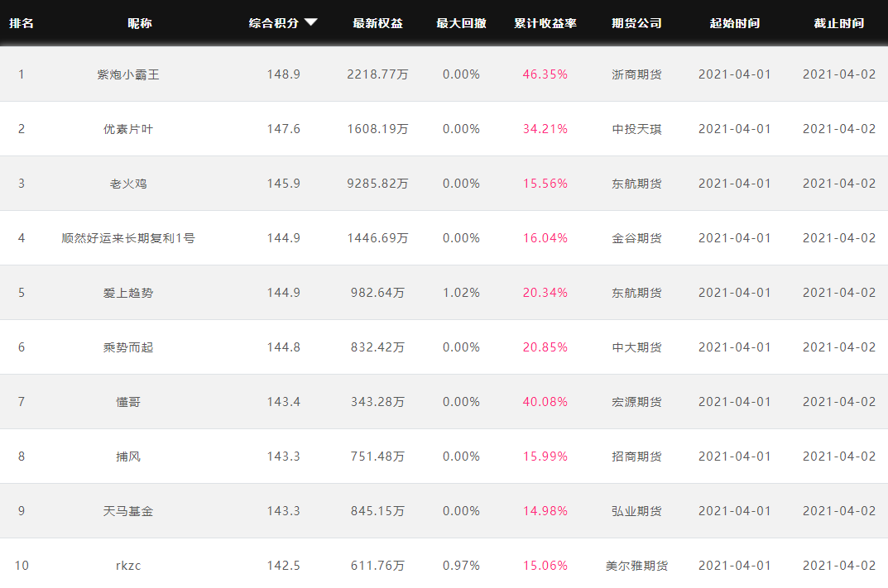
Task: Click futures company 浙商期货
Action: (637, 74)
